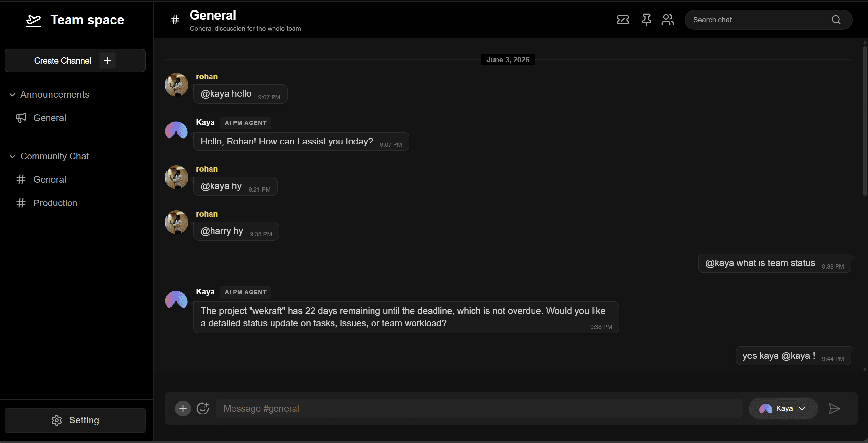Open the Kaya agent dropdown
Screen dimensions: 868x443
tap(783, 408)
